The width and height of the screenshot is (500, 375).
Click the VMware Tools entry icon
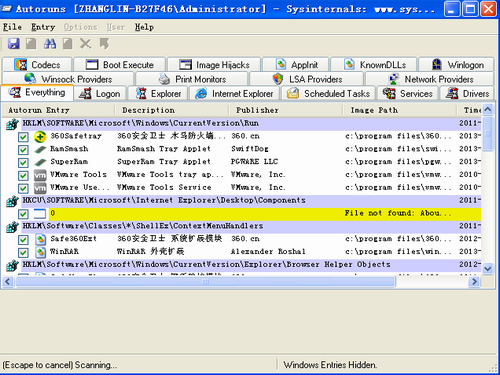click(40, 175)
